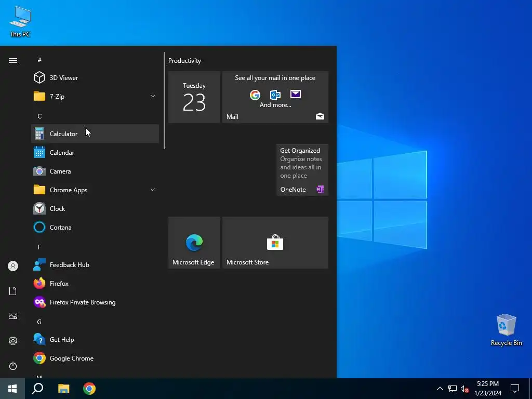Image resolution: width=532 pixels, height=399 pixels.
Task: Click the app list scrollbar
Action: click(164, 100)
